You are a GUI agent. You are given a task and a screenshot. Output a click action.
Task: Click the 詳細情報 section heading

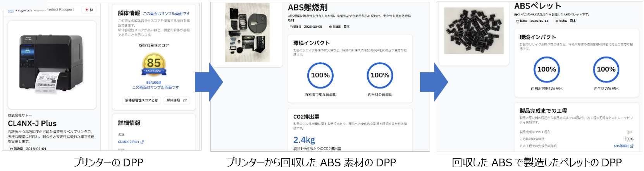point(129,123)
